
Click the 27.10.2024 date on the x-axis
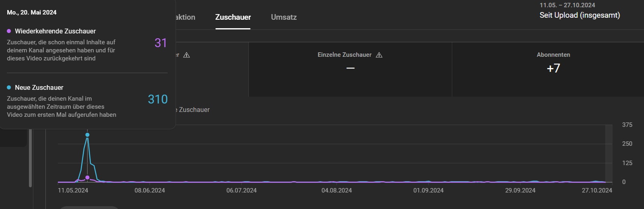coord(597,190)
